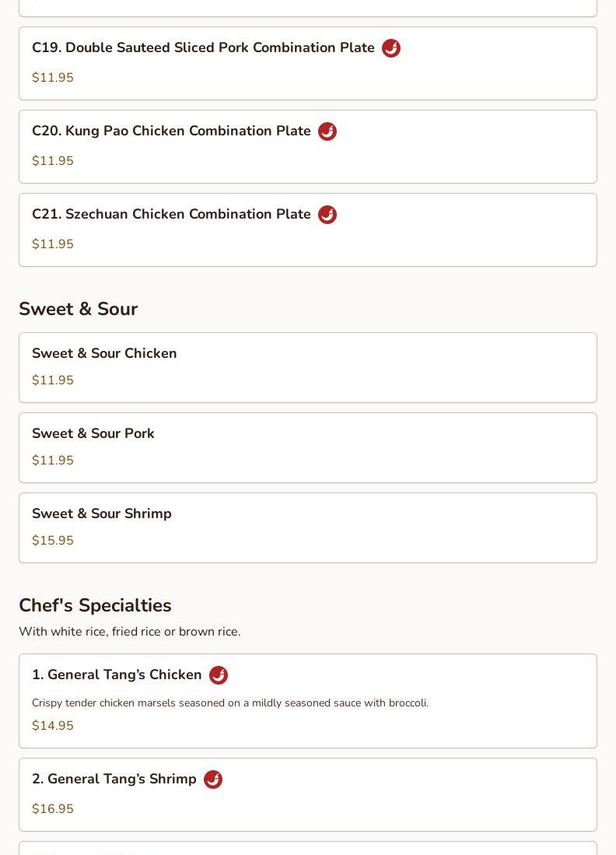Add Sweet & Sour Chicken item
This screenshot has height=855, width=616.
pyautogui.click(x=308, y=367)
